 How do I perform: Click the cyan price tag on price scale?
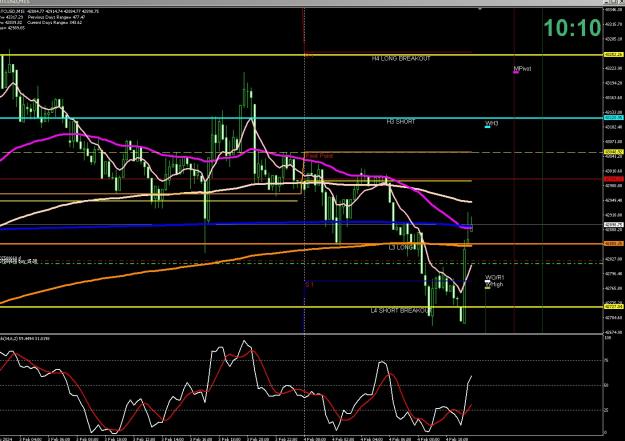pos(614,118)
